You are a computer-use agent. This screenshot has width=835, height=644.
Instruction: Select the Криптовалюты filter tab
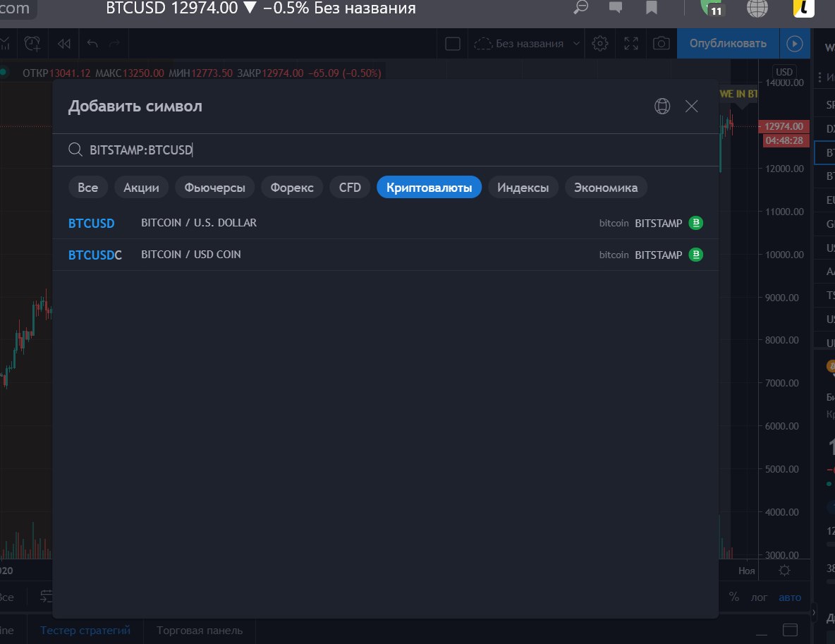click(x=429, y=188)
